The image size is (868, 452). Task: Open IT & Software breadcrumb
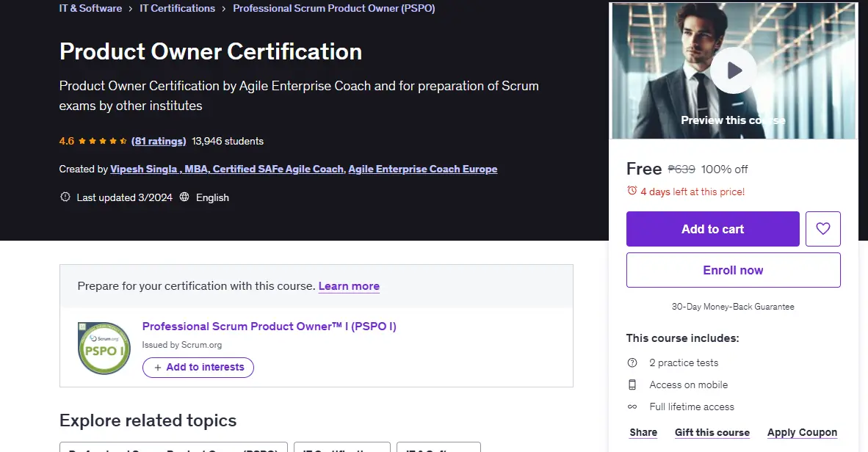(x=90, y=8)
